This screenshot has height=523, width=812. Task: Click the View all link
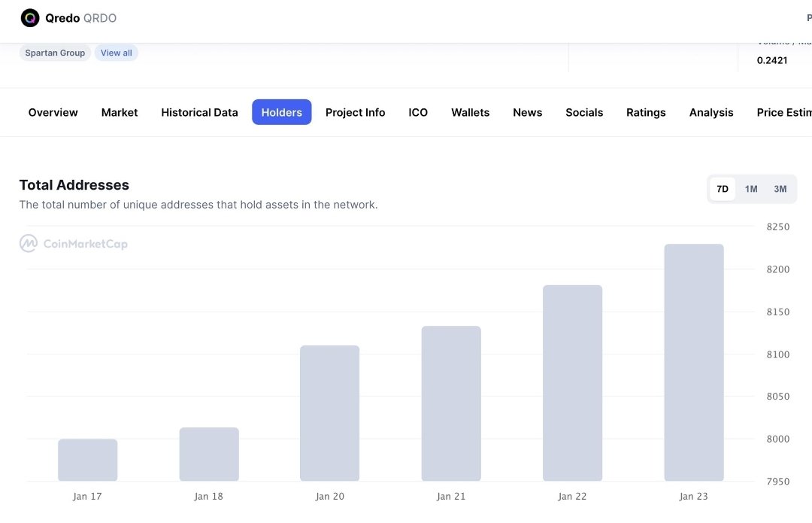pyautogui.click(x=116, y=53)
